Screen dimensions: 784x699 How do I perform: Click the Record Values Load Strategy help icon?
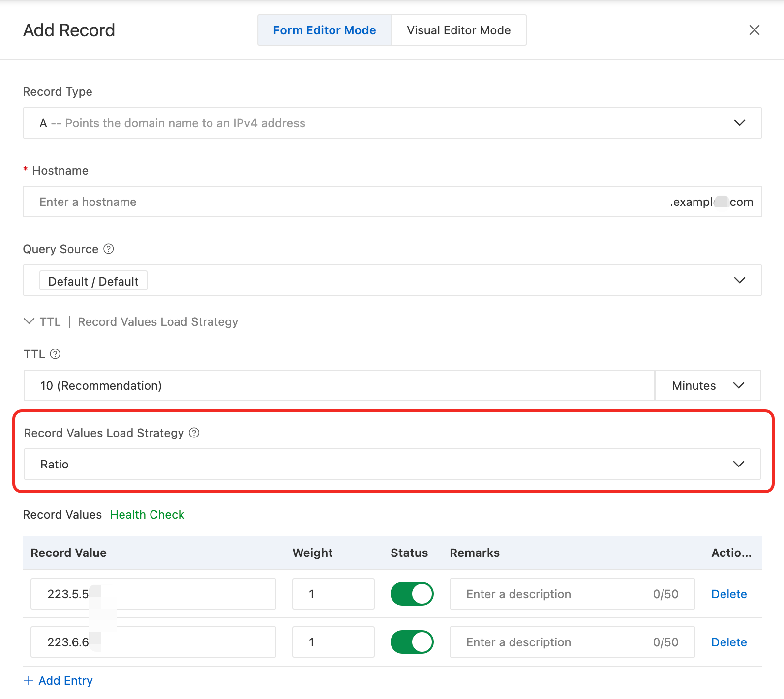point(194,433)
